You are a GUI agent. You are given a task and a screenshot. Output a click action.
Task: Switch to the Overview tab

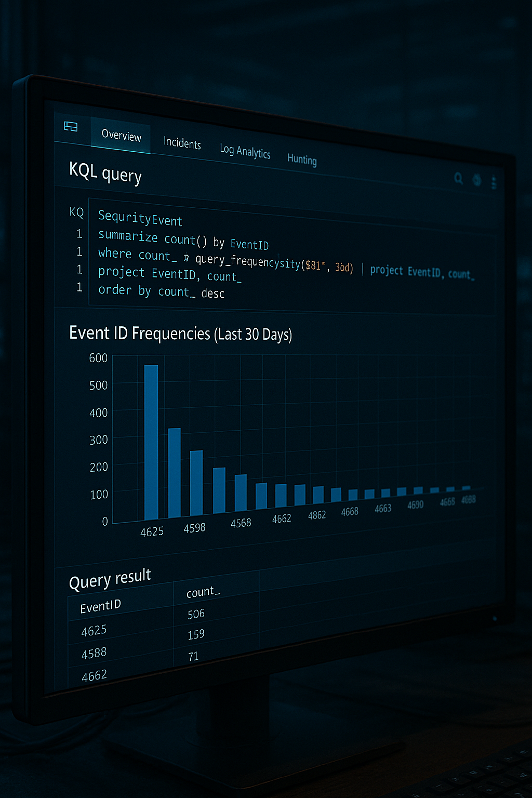[x=121, y=136]
